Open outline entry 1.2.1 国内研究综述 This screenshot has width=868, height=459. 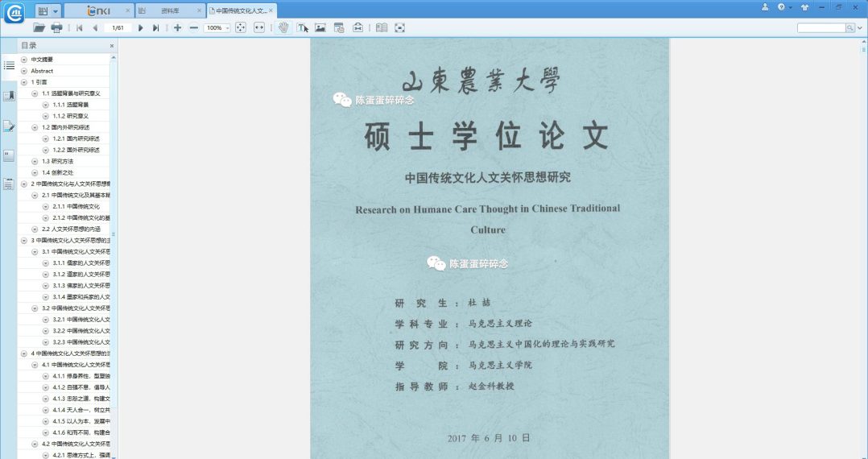pyautogui.click(x=76, y=139)
